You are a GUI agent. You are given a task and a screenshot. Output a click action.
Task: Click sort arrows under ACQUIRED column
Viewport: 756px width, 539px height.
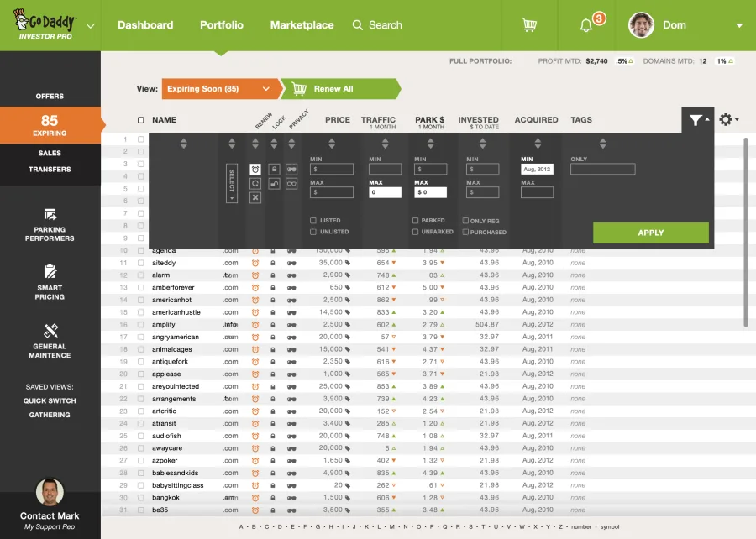point(538,144)
